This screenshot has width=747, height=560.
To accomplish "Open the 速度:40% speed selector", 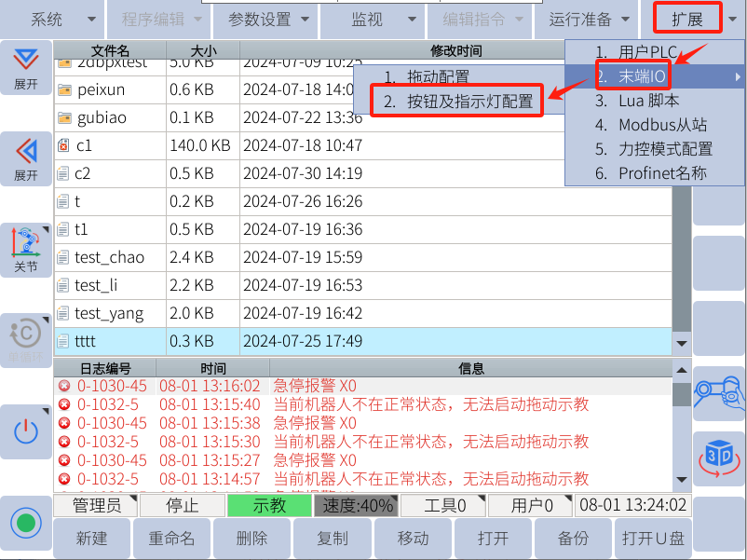I will [357, 506].
